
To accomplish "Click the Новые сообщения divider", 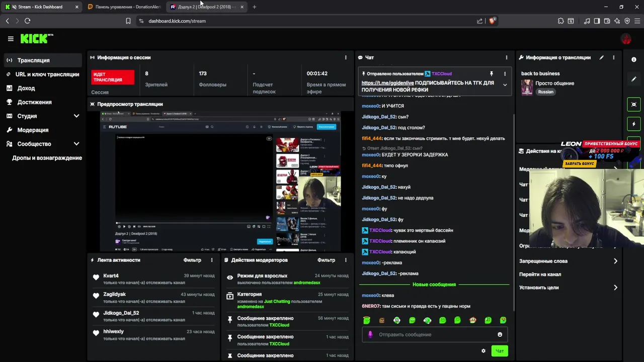I will pos(434,285).
